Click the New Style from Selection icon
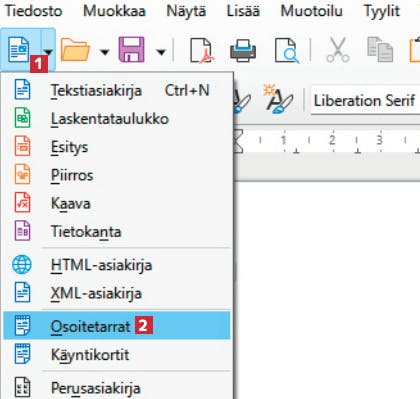The image size is (420, 399). click(x=278, y=99)
